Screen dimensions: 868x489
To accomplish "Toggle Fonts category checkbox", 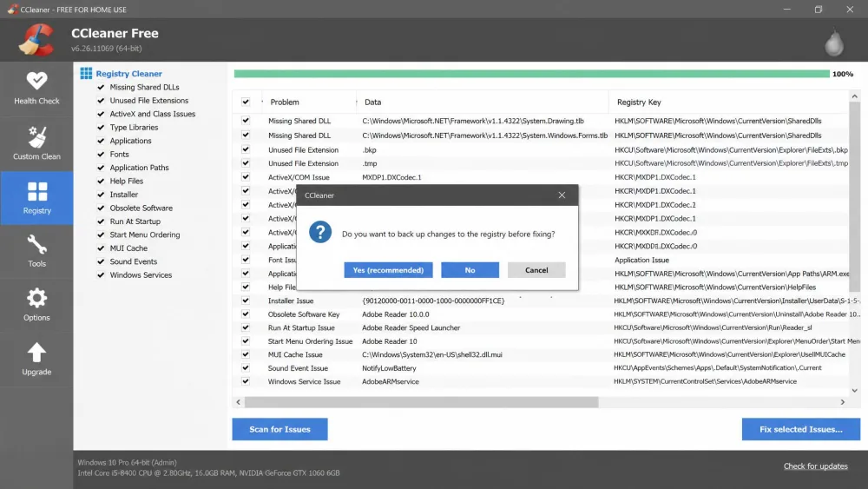I will [101, 154].
